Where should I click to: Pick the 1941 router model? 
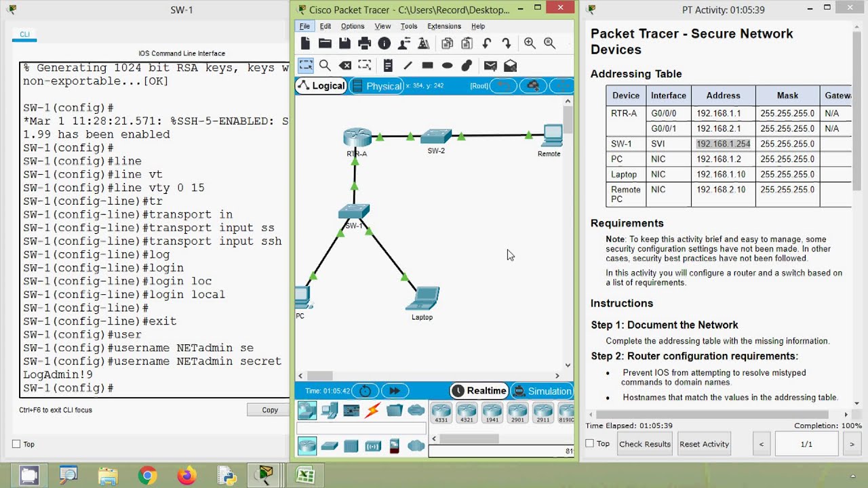click(492, 413)
